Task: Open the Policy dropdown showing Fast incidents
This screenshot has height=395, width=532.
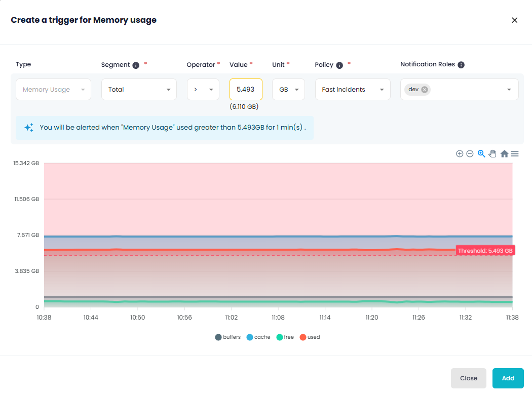Action: [x=353, y=90]
